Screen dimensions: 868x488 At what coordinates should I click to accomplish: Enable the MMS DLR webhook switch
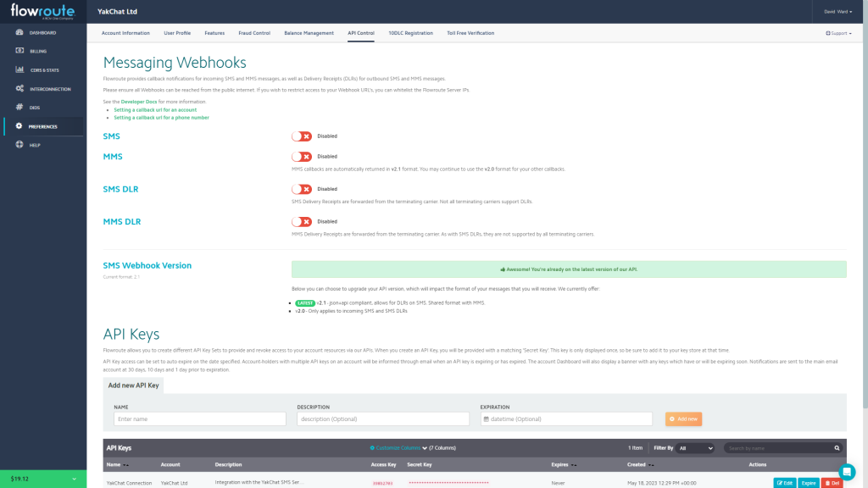point(302,222)
